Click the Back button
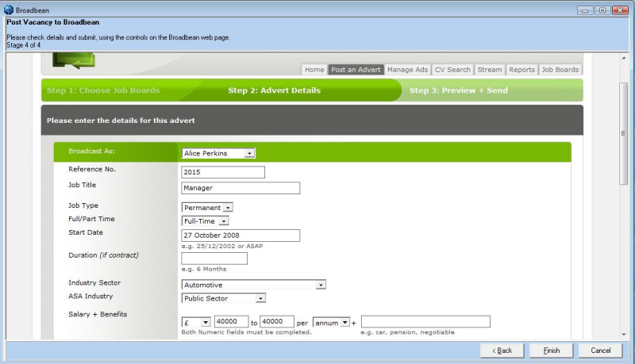The image size is (635, 364). click(x=502, y=351)
